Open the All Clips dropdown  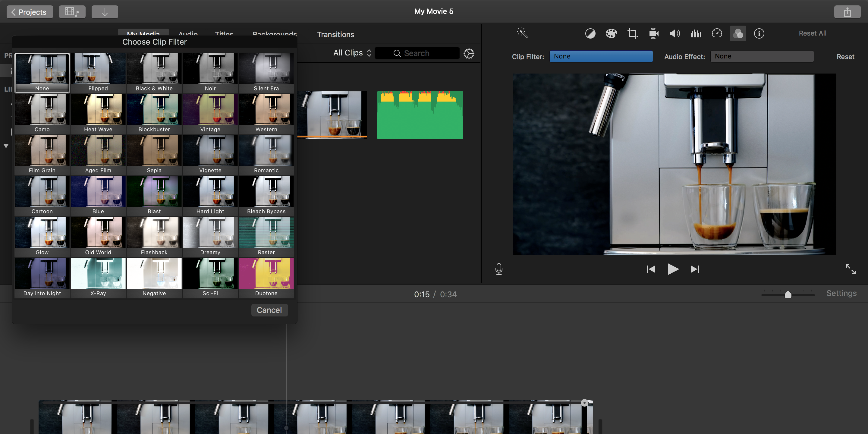pos(351,52)
